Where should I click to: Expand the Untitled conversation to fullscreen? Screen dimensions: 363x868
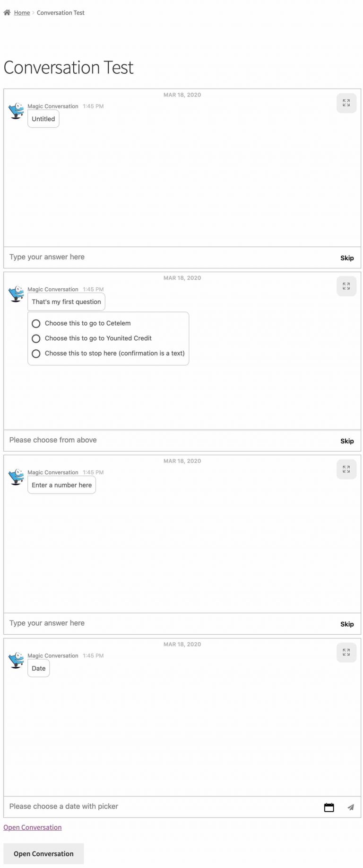346,103
